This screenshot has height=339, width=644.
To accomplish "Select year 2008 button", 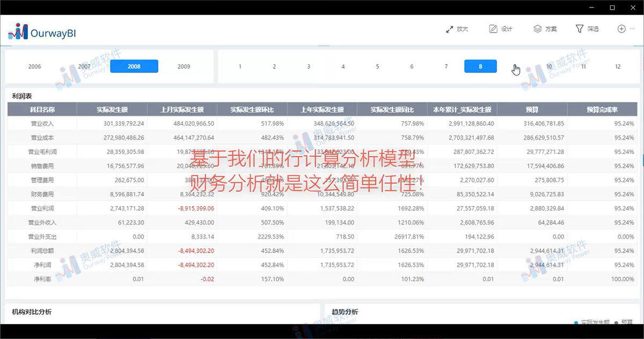I will pyautogui.click(x=134, y=67).
